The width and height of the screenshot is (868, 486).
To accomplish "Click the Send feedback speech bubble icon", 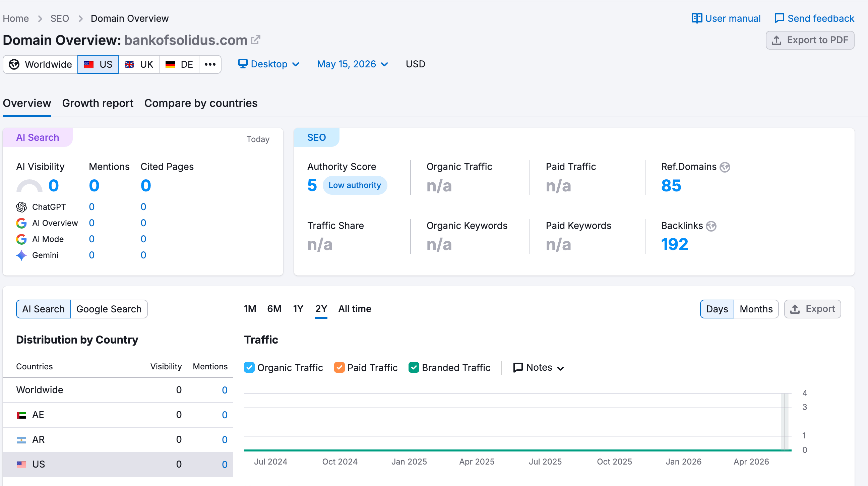I will pyautogui.click(x=780, y=18).
